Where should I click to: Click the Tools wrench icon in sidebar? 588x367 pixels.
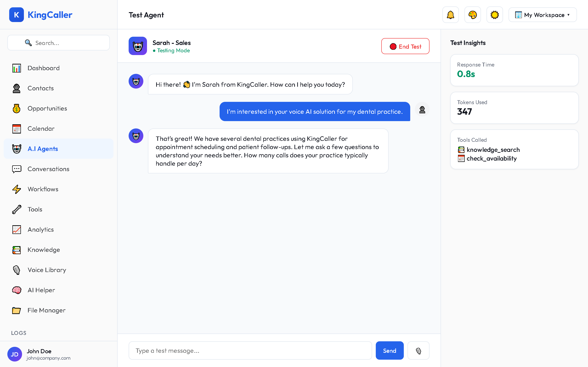tap(16, 209)
